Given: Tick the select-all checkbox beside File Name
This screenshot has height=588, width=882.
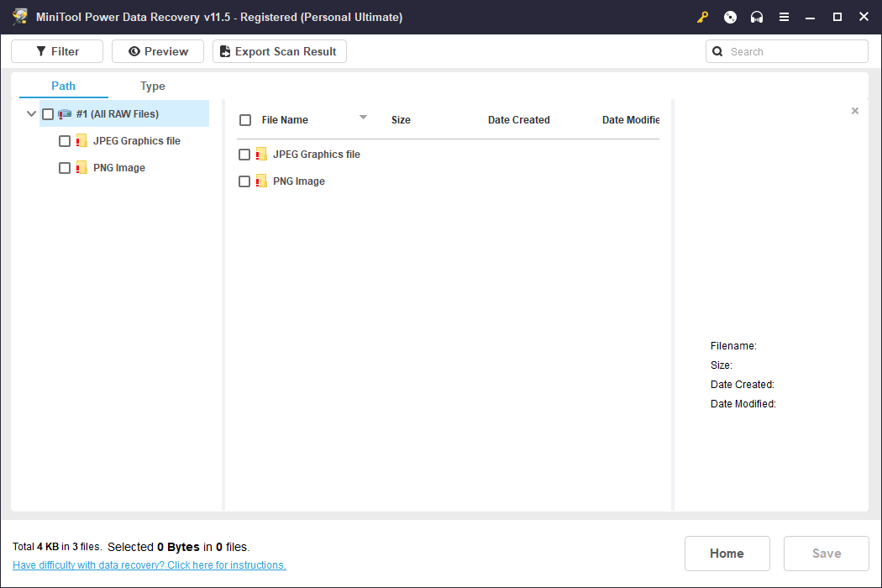Looking at the screenshot, I should click(245, 120).
